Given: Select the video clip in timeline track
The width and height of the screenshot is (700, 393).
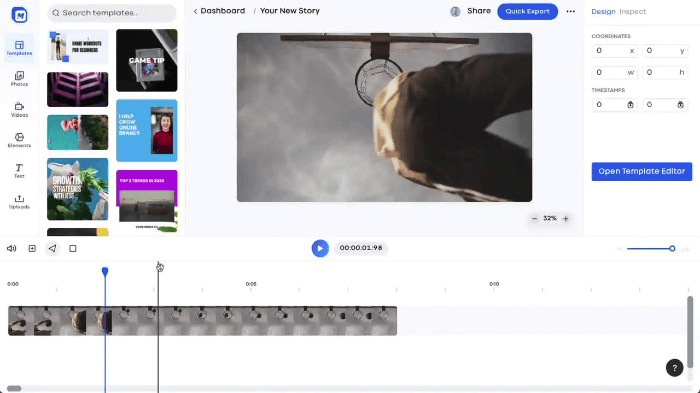Looking at the screenshot, I should pyautogui.click(x=202, y=321).
